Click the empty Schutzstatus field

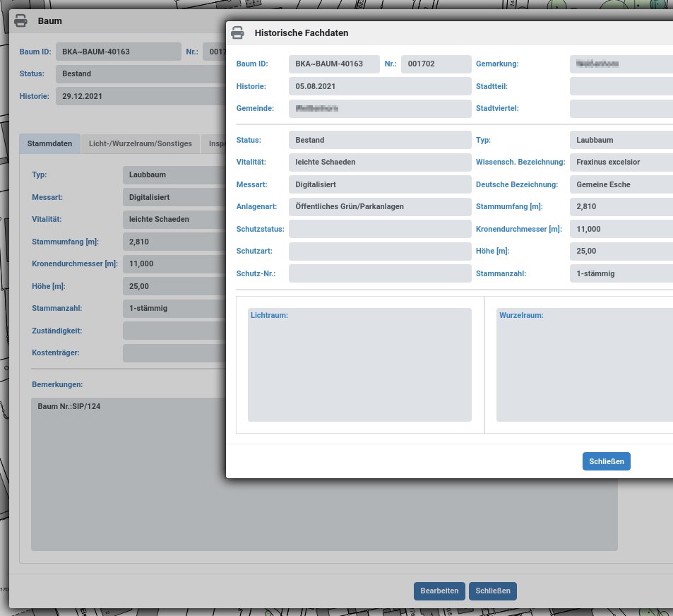pyautogui.click(x=379, y=229)
